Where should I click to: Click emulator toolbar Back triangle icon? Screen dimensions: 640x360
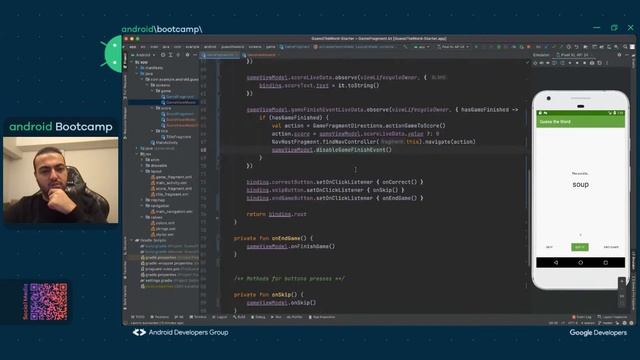point(570,63)
